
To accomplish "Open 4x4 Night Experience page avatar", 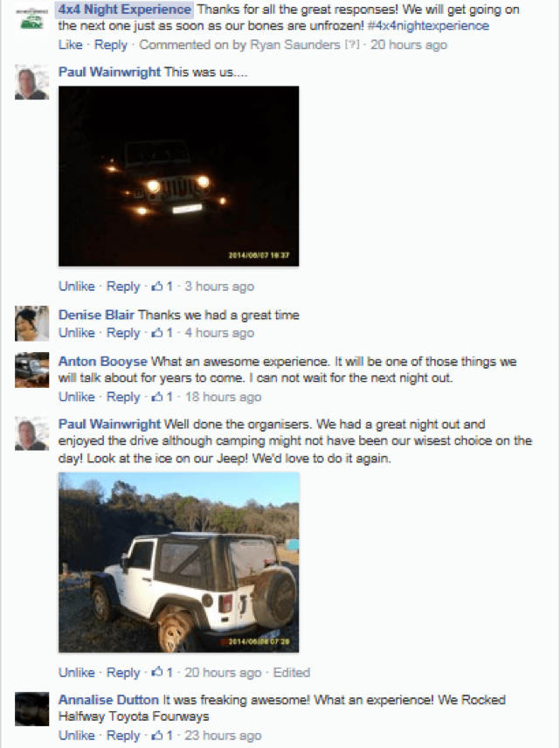I will [x=32, y=18].
